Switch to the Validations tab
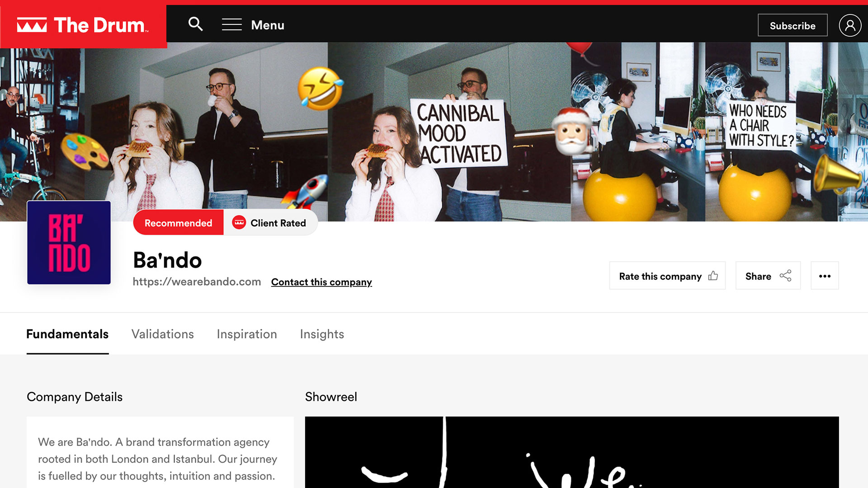 pyautogui.click(x=162, y=334)
